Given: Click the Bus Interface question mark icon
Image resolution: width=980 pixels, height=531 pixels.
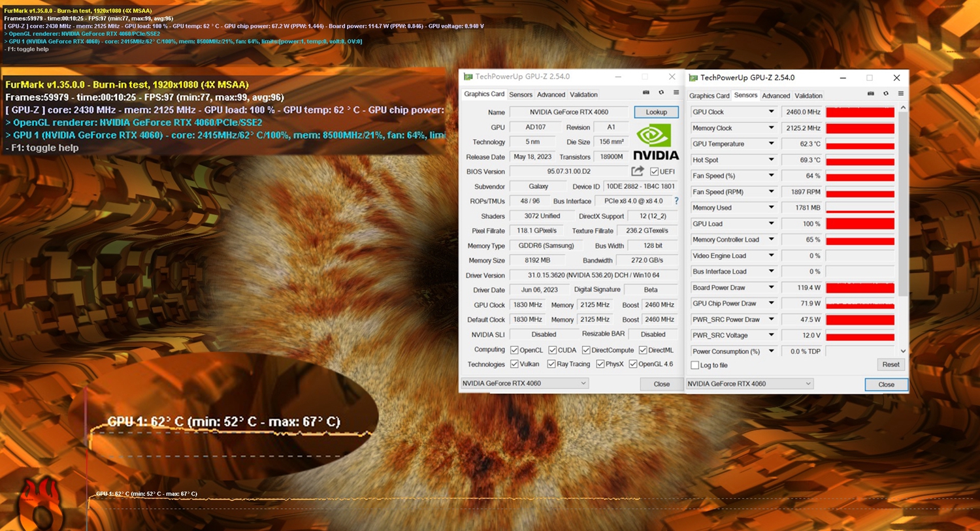Looking at the screenshot, I should click(x=676, y=201).
